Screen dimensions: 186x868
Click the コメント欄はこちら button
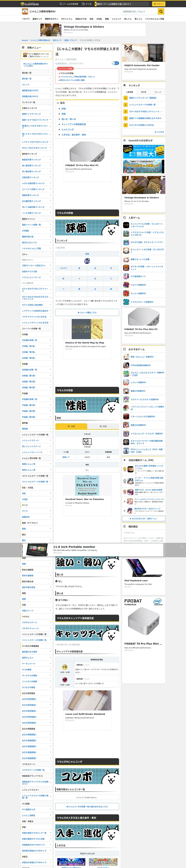87,312
